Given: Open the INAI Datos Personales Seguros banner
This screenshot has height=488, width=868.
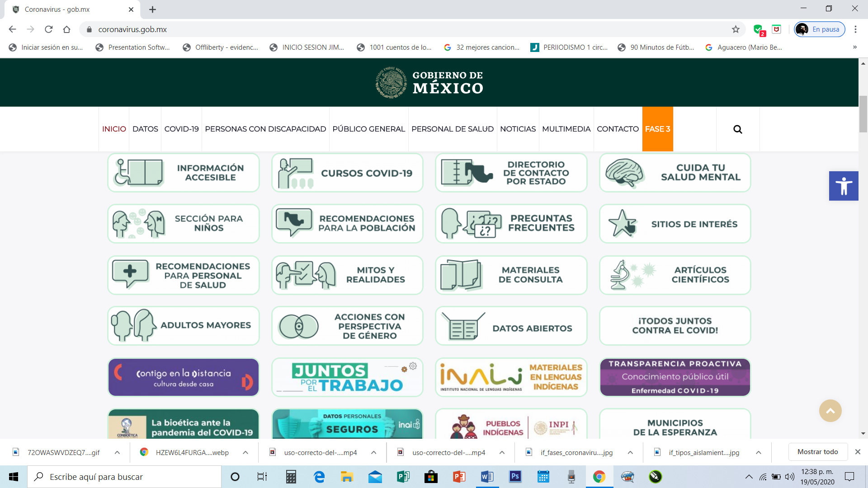Looking at the screenshot, I should [x=347, y=424].
